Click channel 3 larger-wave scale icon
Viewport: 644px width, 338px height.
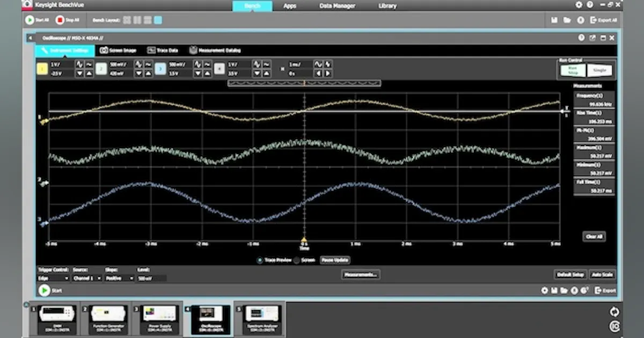[x=197, y=64]
